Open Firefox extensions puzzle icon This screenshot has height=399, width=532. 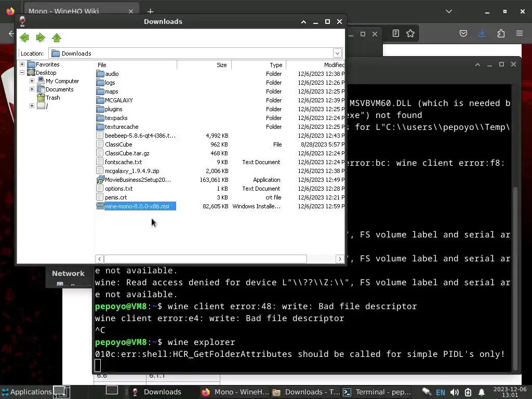[501, 33]
